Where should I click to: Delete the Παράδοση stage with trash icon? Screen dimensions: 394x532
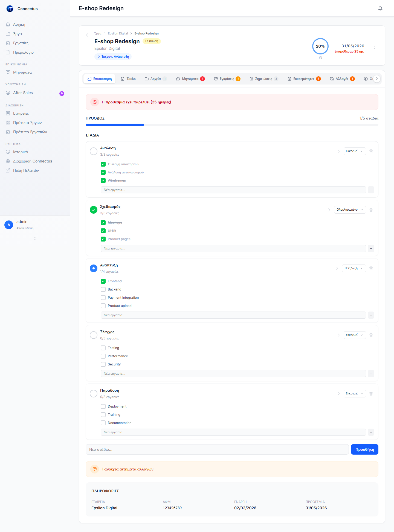click(371, 394)
